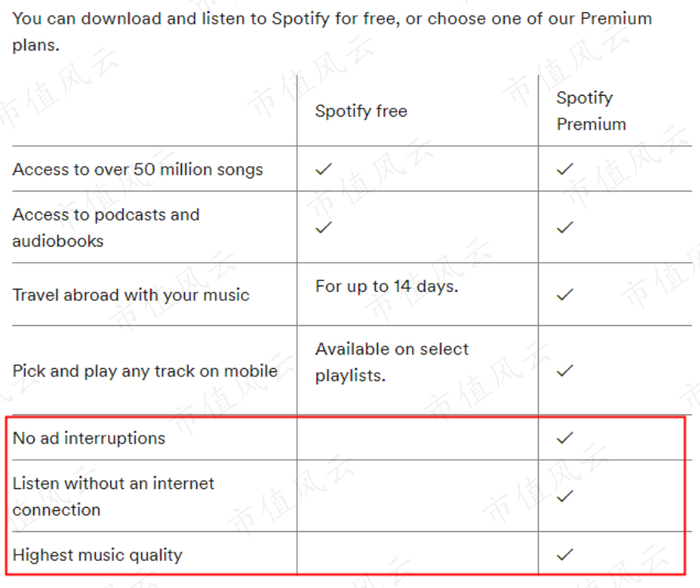This screenshot has width=700, height=588.
Task: Click 'Travel abroad with your music' label
Action: [131, 295]
